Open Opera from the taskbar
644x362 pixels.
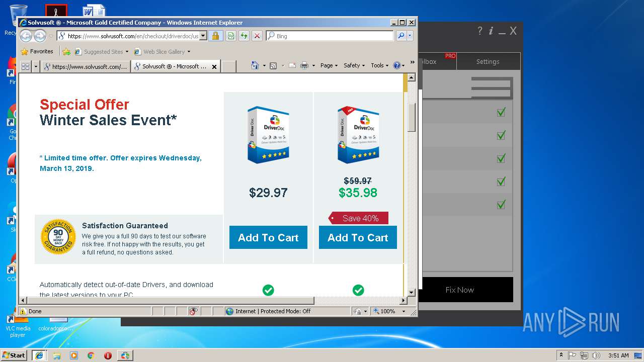coord(108,355)
